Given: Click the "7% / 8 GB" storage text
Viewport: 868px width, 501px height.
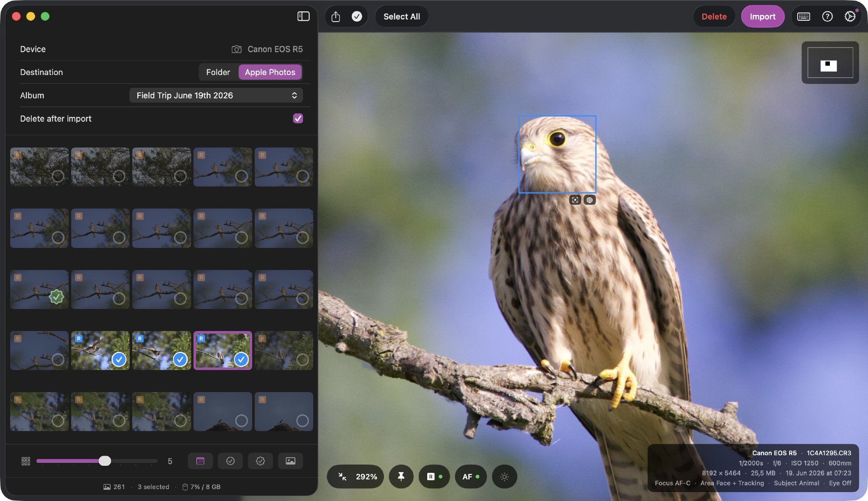Looking at the screenshot, I should point(206,487).
